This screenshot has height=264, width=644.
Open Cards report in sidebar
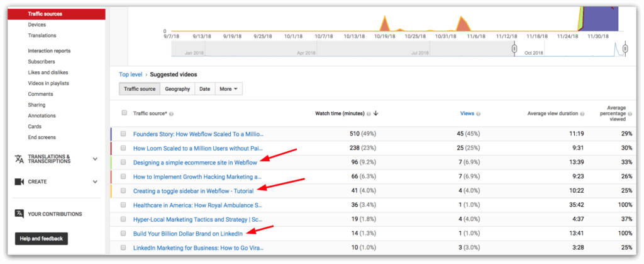pyautogui.click(x=35, y=126)
